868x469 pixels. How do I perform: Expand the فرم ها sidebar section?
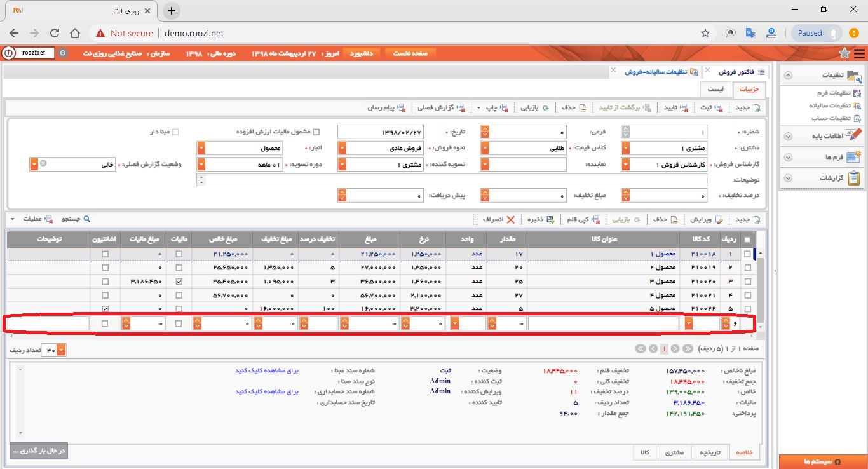click(x=788, y=157)
